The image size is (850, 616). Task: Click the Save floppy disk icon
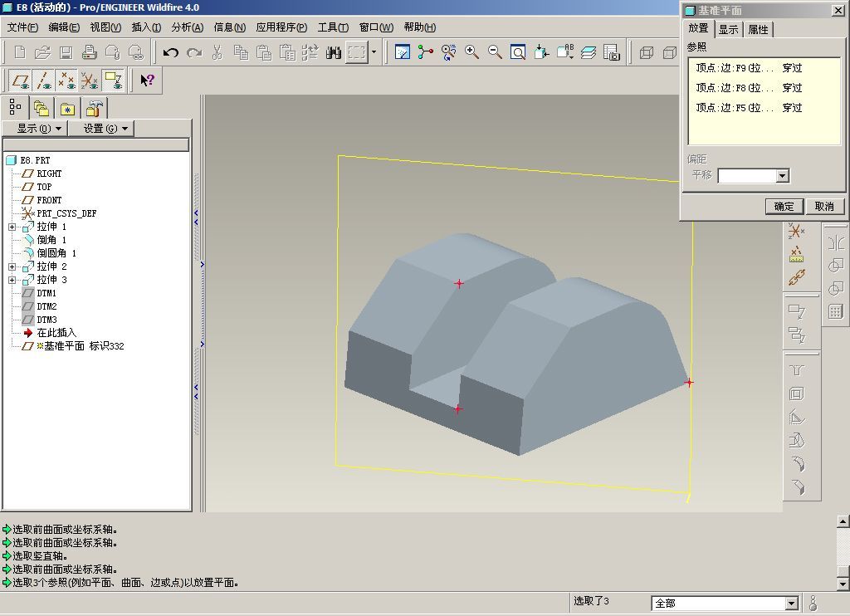66,52
